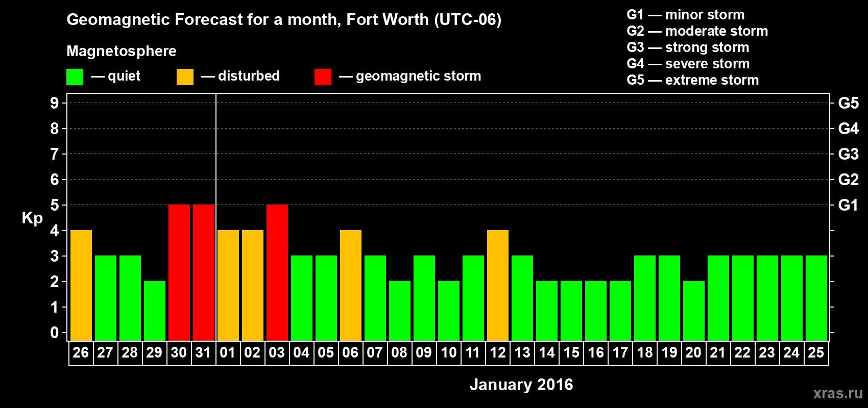Viewport: 868px width, 408px height.
Task: Click the 'quiet' legend label
Action: [124, 76]
